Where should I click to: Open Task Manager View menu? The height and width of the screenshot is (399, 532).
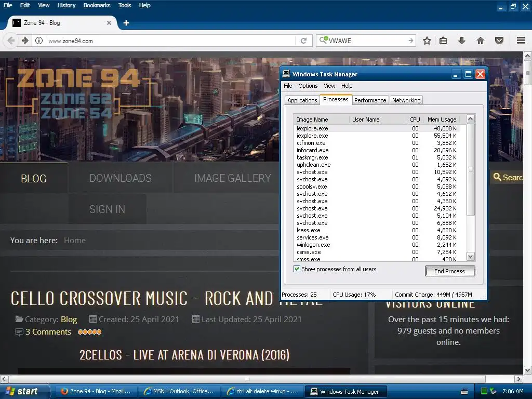pyautogui.click(x=329, y=86)
